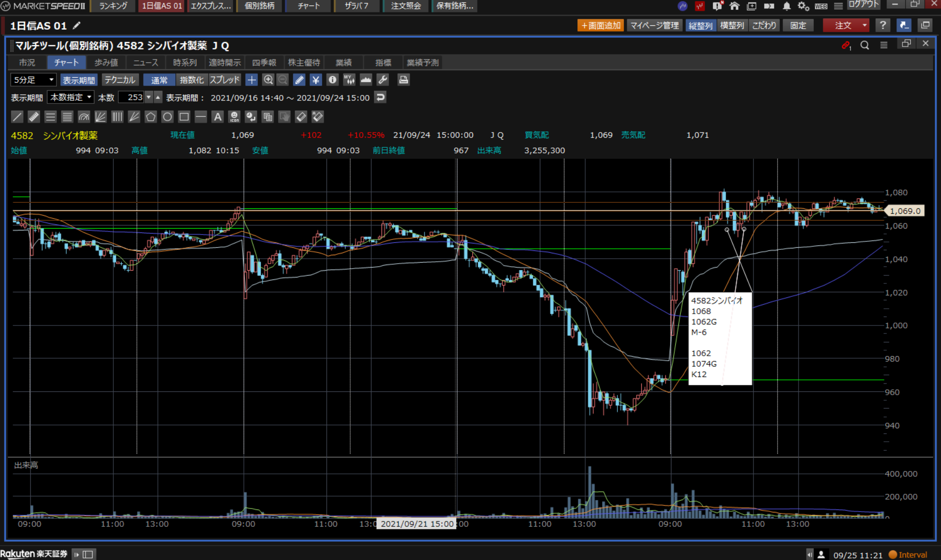Open the 歩み値 tab

pyautogui.click(x=106, y=62)
